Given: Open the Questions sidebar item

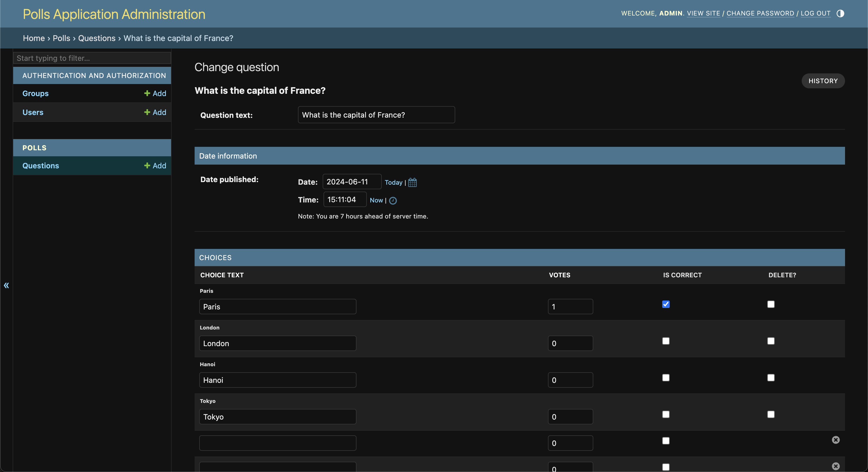Looking at the screenshot, I should point(40,166).
